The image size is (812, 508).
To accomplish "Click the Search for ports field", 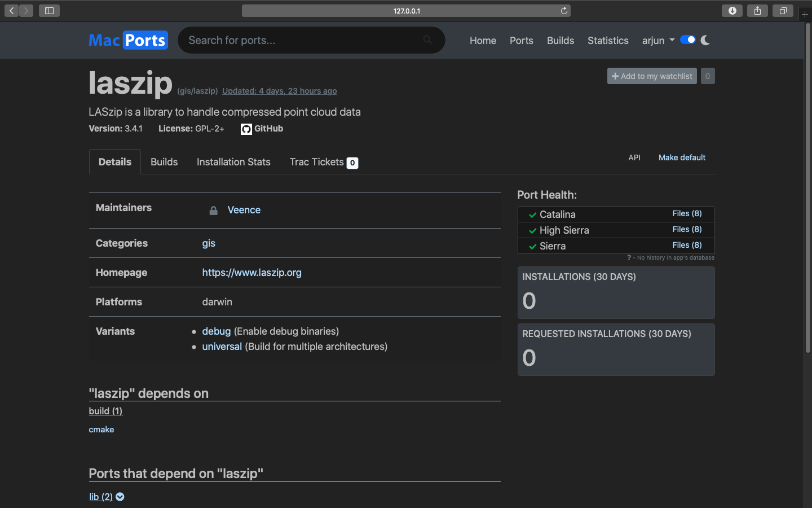I will click(x=311, y=40).
